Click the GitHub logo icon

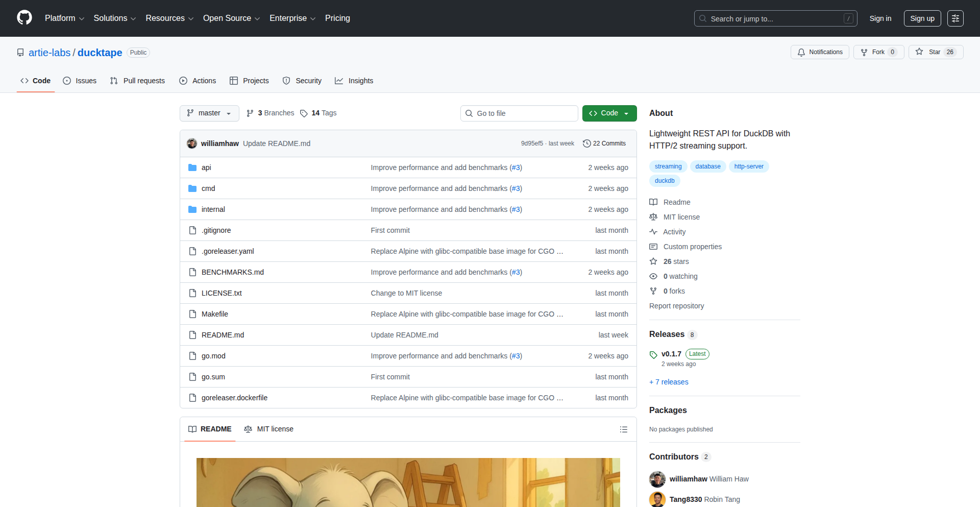pos(24,18)
